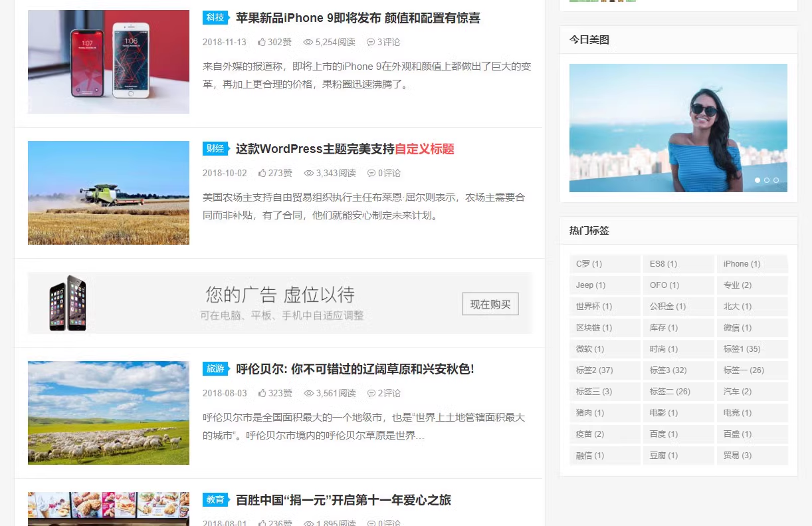
Task: Click the 今日美图 woman-in-sunglasses slide image
Action: (x=678, y=128)
